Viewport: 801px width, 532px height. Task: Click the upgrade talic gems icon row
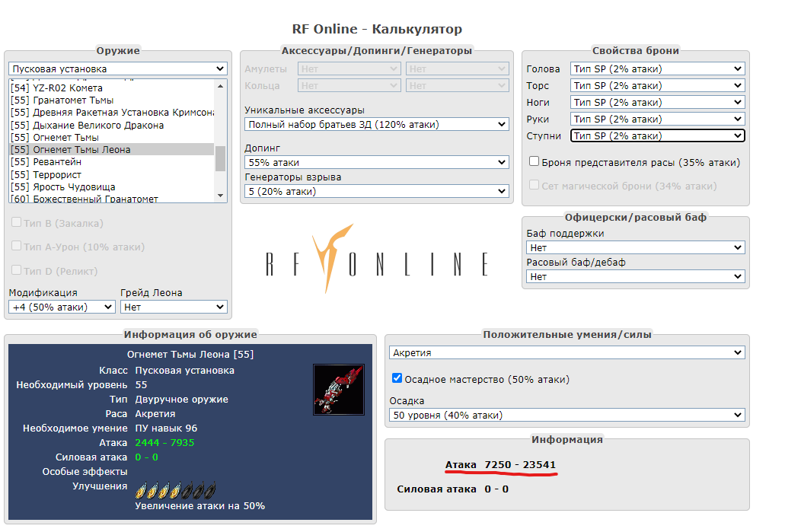point(175,489)
